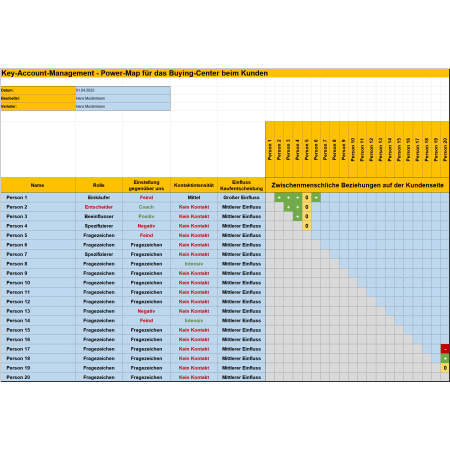Screen dimensions: 450x450
Task: Click the 'Zwischenmenschliche Beziehungen auf der Kundenseite' header
Action: click(357, 185)
